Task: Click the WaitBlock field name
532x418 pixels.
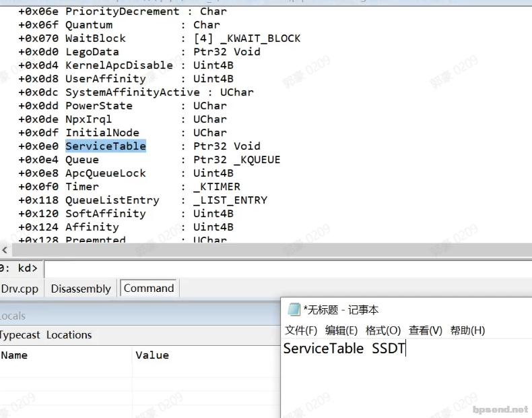Action: click(x=96, y=38)
